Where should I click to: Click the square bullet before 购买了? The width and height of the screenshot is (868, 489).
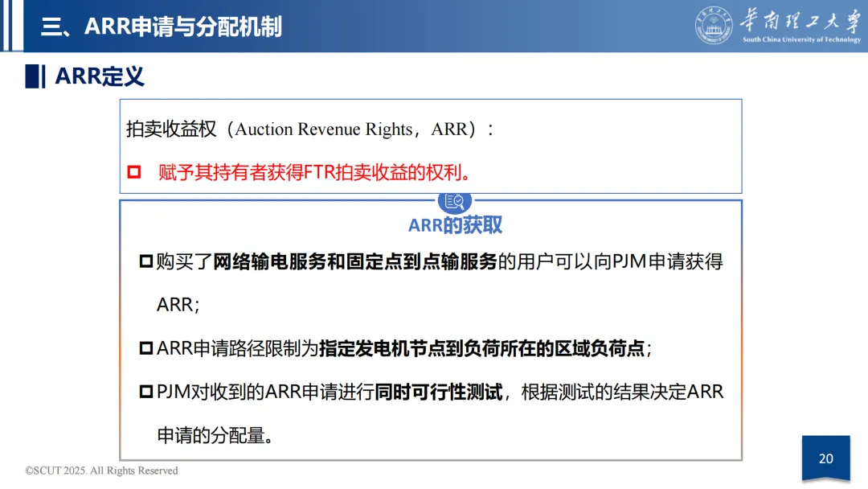click(x=146, y=261)
